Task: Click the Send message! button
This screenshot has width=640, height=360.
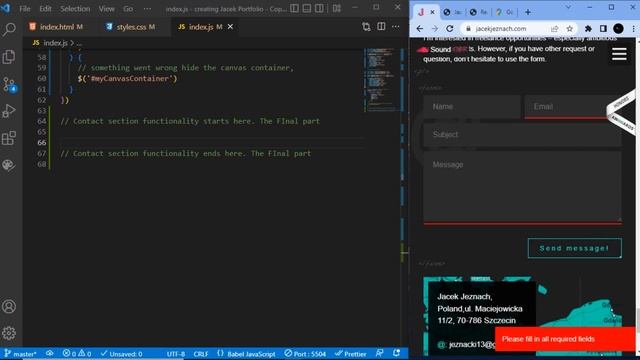Action: (575, 248)
